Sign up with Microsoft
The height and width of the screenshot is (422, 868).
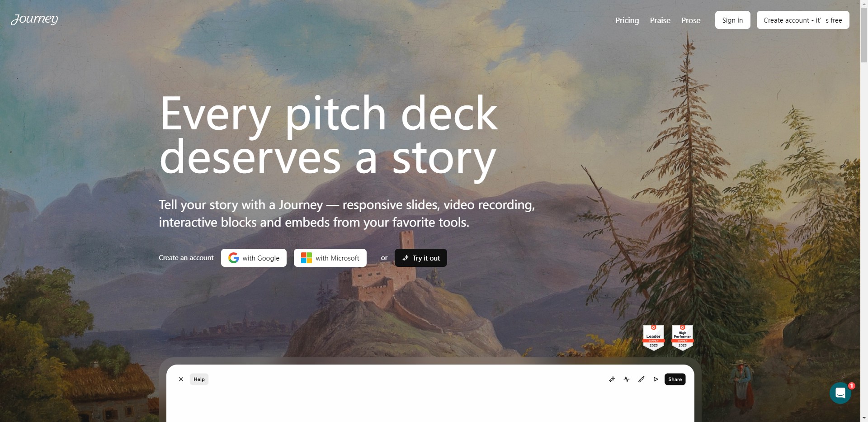(330, 258)
